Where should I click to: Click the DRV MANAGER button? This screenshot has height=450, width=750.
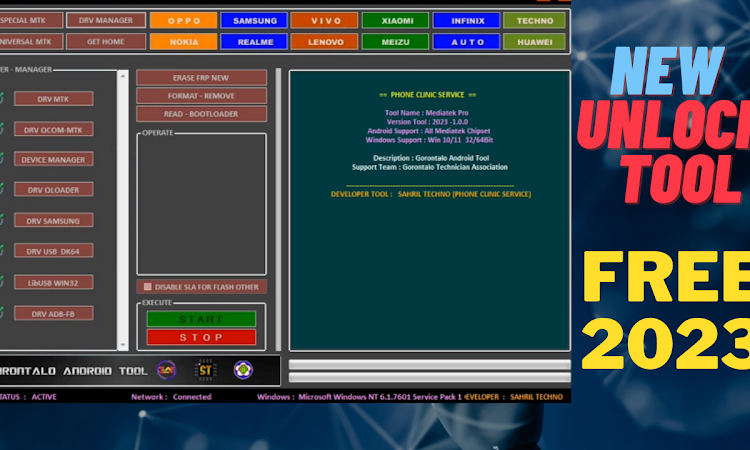(x=106, y=20)
